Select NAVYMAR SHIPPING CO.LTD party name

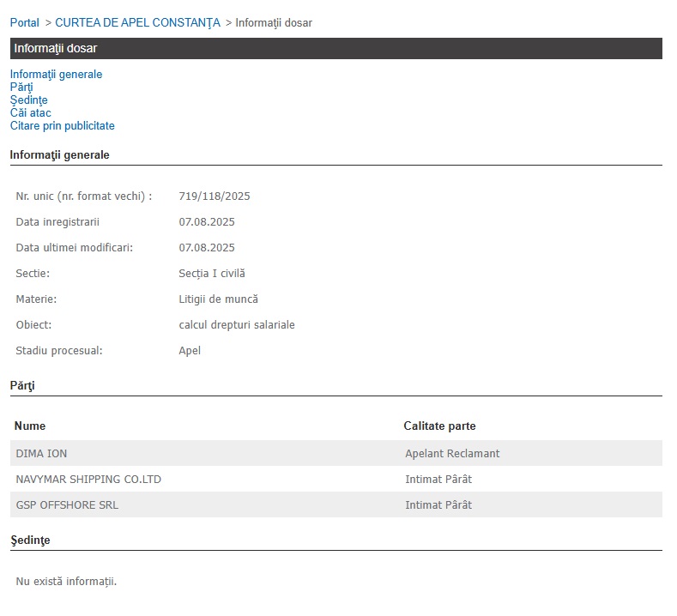point(88,480)
